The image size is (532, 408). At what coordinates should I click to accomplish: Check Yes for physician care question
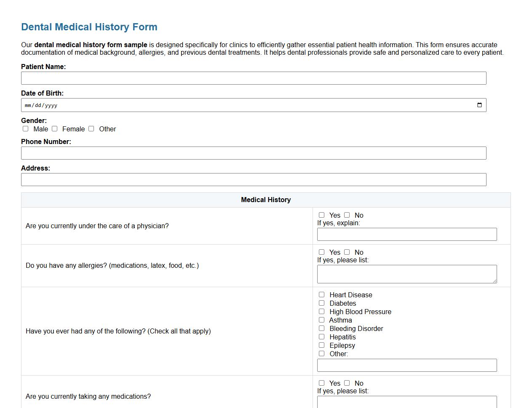(321, 215)
